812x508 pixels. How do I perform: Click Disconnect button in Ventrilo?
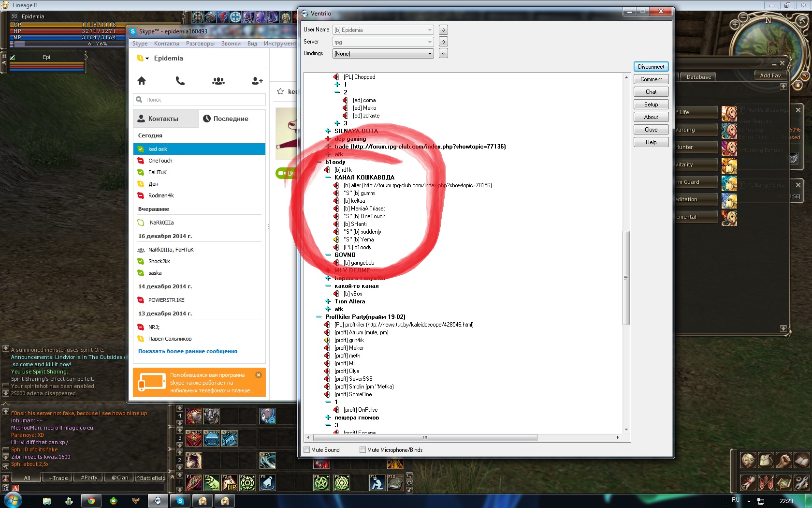pos(651,67)
